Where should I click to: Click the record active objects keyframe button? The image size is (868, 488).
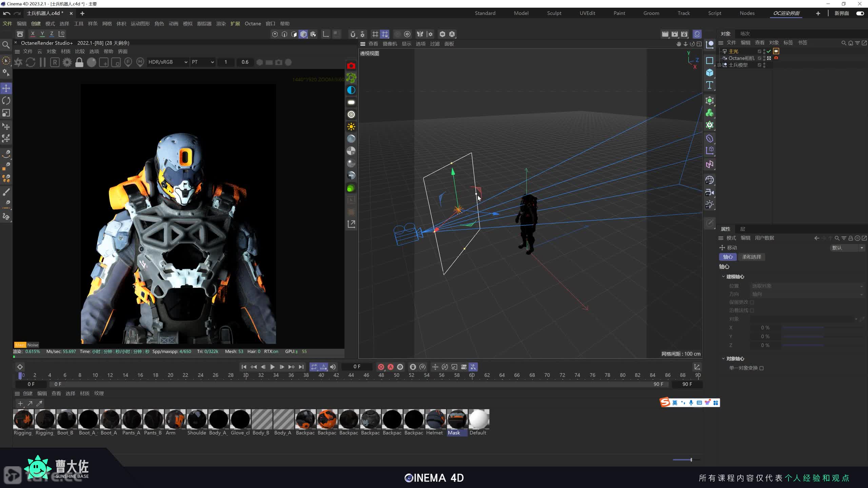381,367
